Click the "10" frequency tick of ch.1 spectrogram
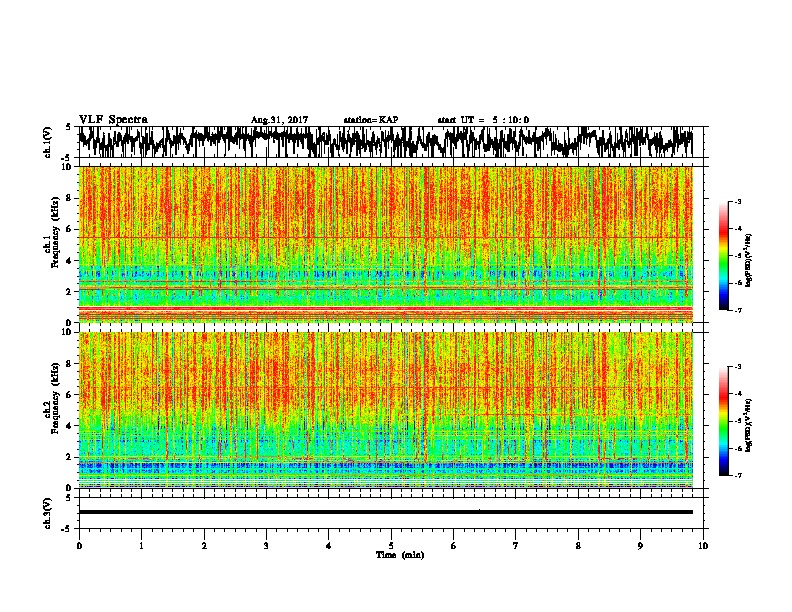The height and width of the screenshot is (612, 792). tap(68, 167)
